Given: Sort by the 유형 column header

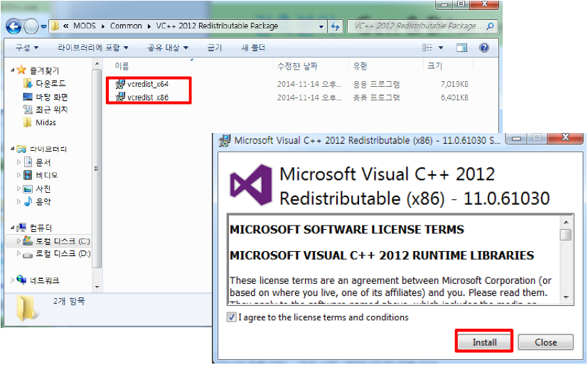Looking at the screenshot, I should [x=360, y=66].
